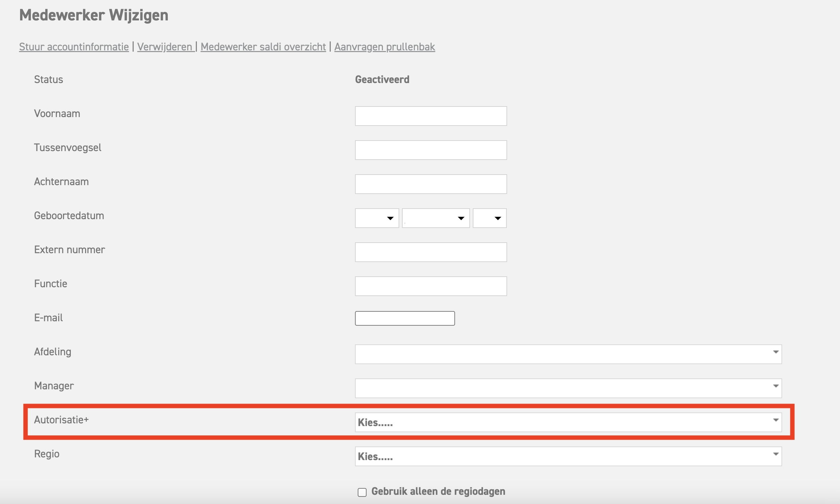Image resolution: width=840 pixels, height=504 pixels.
Task: Enable Gebruik alleen de regiodagen checkbox
Action: [x=362, y=492]
